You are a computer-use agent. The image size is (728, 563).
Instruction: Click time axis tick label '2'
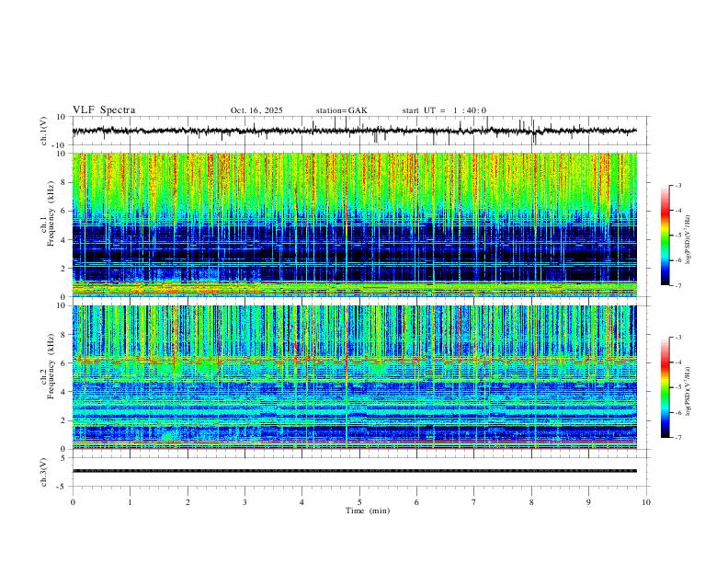pyautogui.click(x=188, y=502)
